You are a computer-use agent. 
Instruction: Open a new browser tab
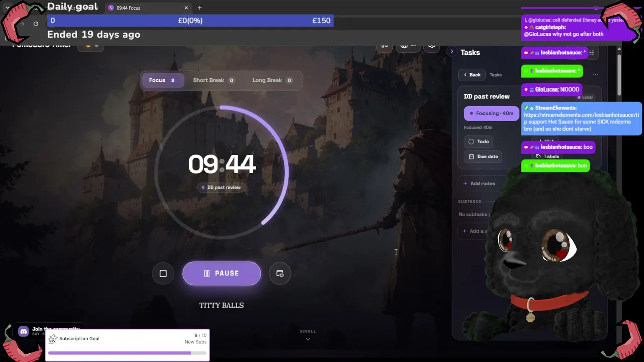tap(200, 8)
